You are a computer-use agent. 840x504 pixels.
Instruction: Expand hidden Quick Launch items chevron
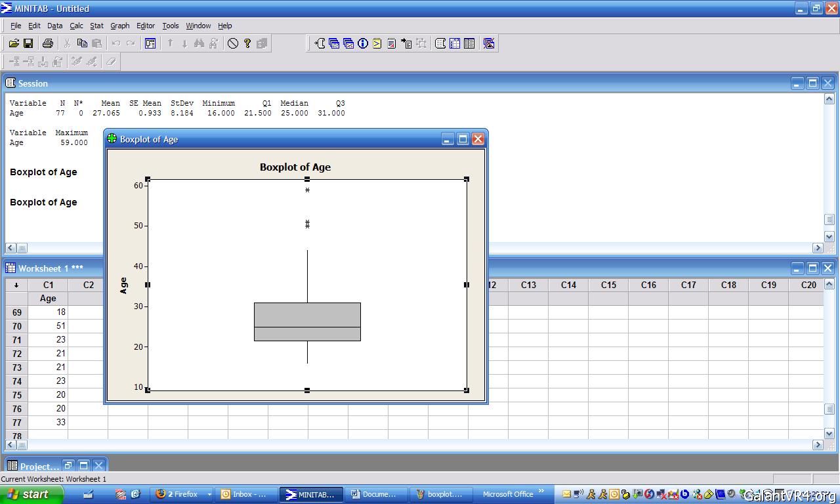click(542, 491)
